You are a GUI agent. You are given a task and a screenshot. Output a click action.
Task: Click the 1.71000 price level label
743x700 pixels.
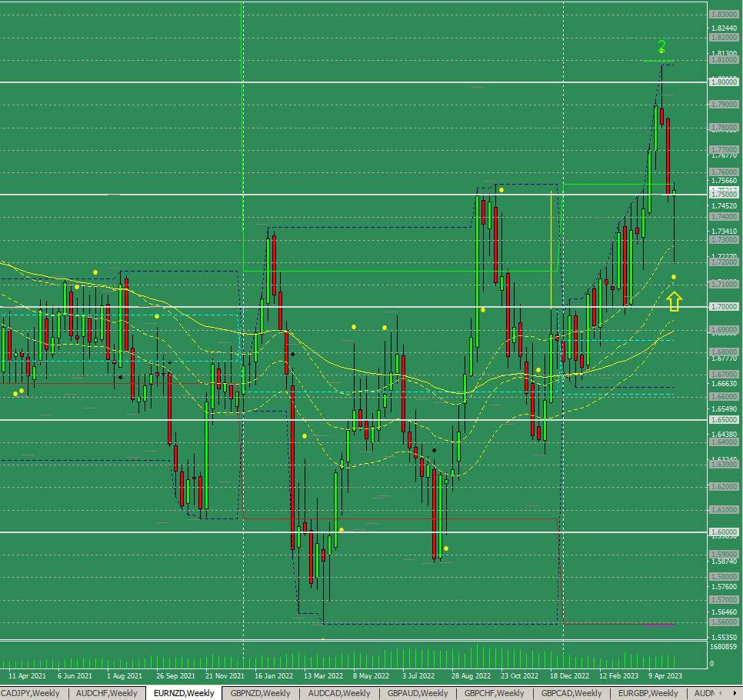pyautogui.click(x=724, y=285)
